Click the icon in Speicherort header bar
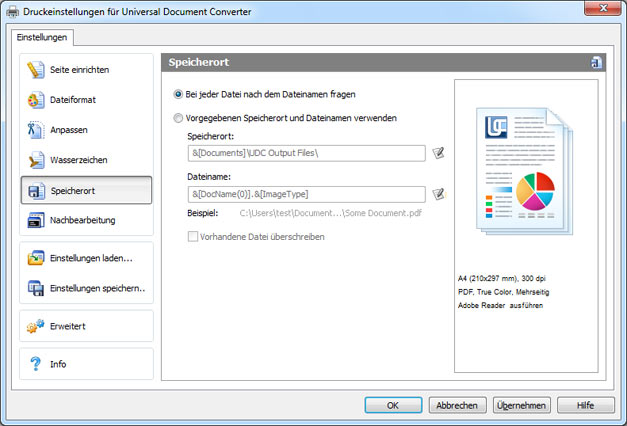Image resolution: width=627 pixels, height=426 pixels. [x=596, y=62]
